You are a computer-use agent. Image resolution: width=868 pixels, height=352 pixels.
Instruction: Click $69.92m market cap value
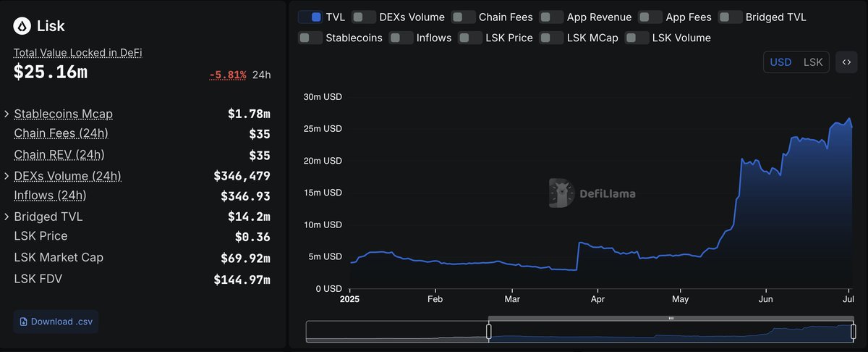pyautogui.click(x=245, y=259)
